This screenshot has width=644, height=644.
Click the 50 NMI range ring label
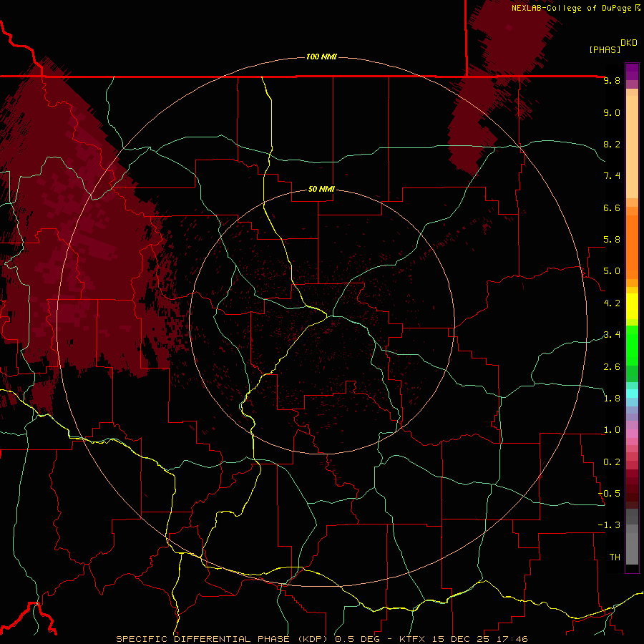pos(321,189)
